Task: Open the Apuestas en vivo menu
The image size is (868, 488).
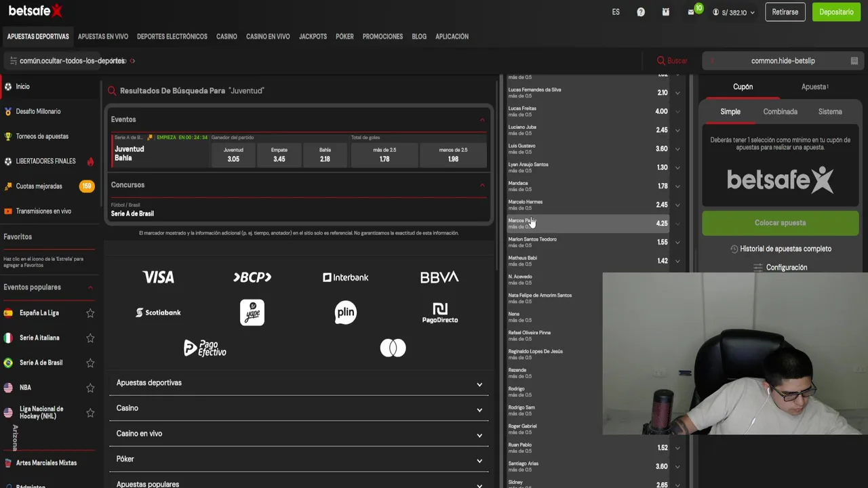Action: pos(103,37)
